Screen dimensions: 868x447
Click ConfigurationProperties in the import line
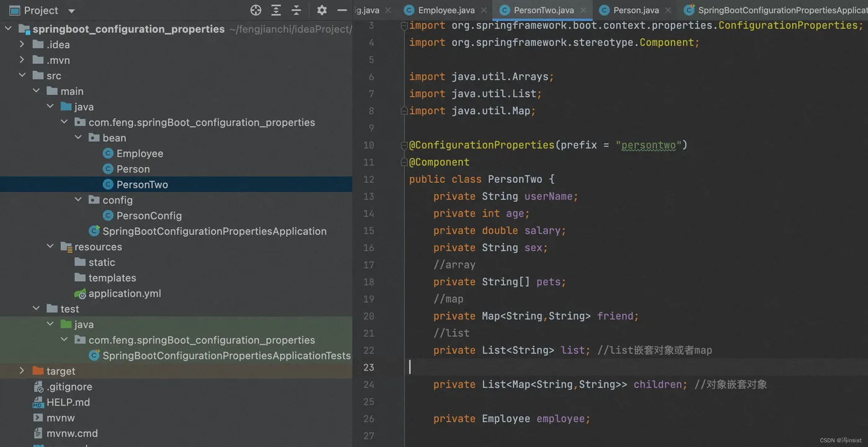coord(787,25)
